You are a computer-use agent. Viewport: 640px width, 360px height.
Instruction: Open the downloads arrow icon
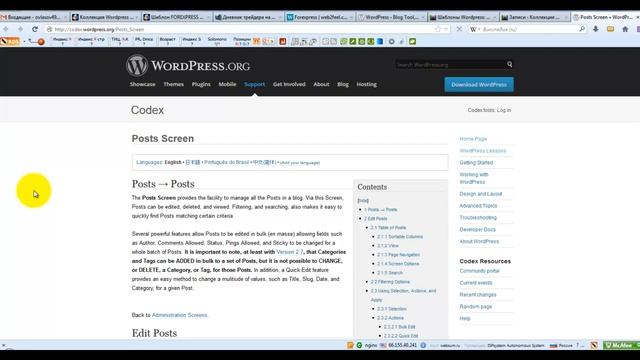coord(596,29)
